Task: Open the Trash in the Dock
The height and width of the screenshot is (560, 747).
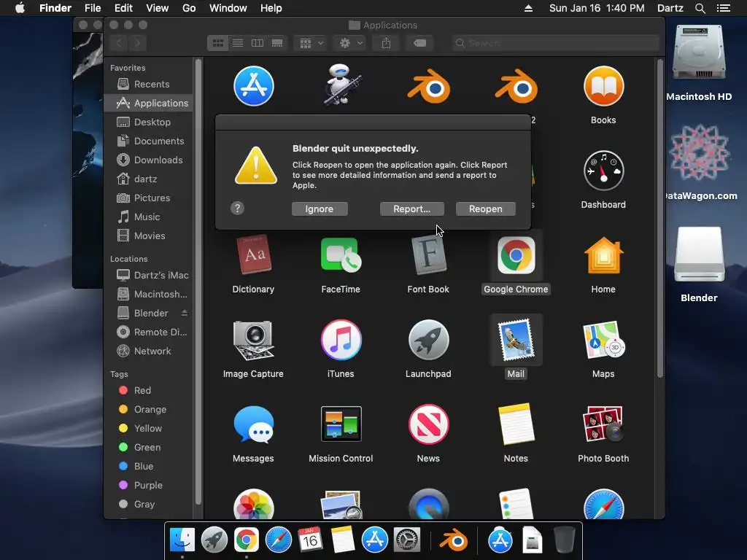Action: point(565,540)
